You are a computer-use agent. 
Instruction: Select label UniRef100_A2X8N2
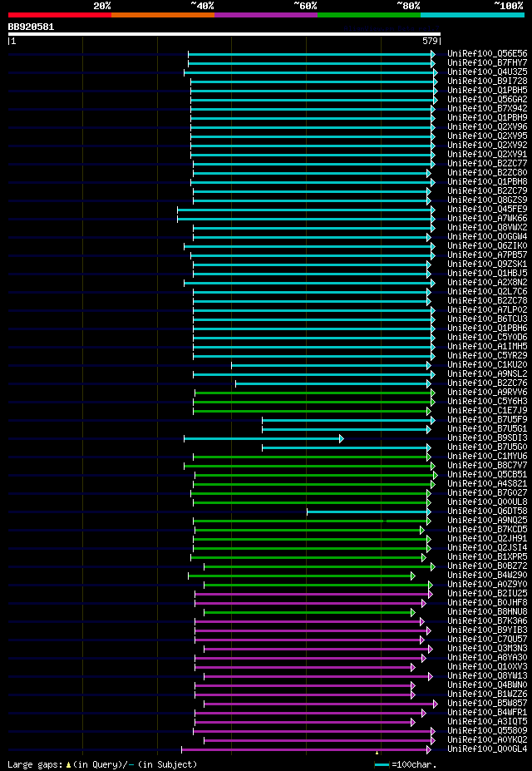[487, 282]
